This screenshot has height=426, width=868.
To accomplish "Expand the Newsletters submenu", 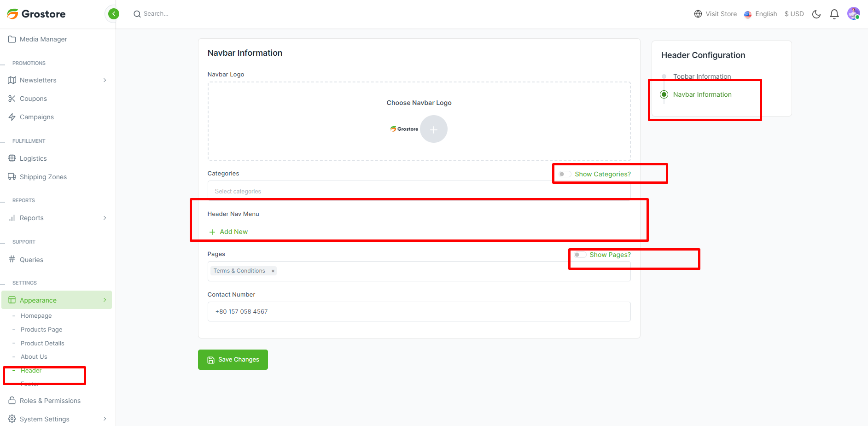I will point(105,80).
